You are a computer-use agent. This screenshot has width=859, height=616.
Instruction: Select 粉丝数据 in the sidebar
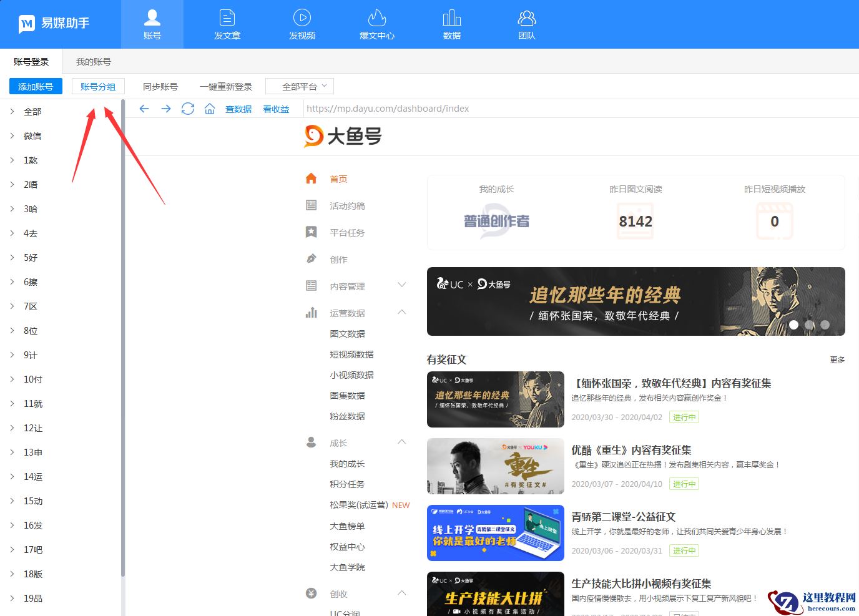[x=347, y=416]
